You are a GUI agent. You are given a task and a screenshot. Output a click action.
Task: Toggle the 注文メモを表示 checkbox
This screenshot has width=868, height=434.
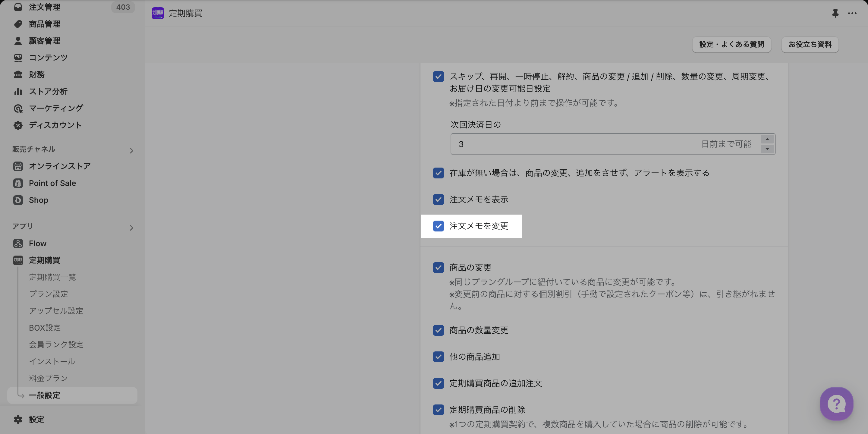[x=439, y=200]
